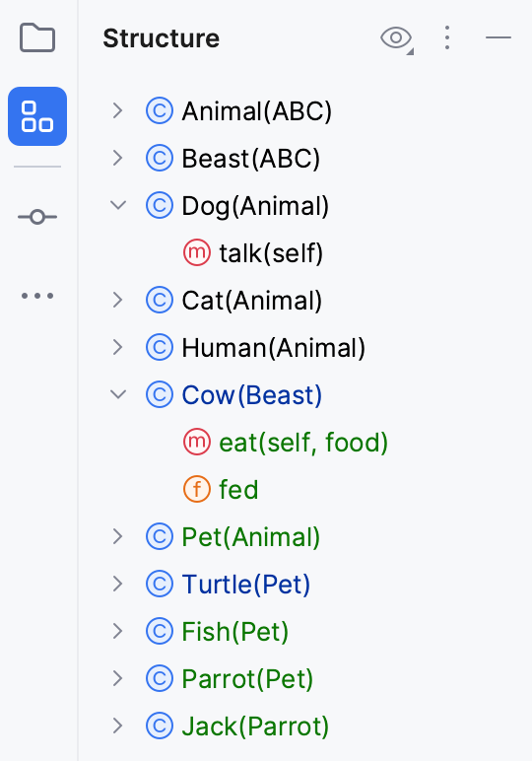Click the orange field icon next to fed
The height and width of the screenshot is (761, 532).
(x=197, y=489)
